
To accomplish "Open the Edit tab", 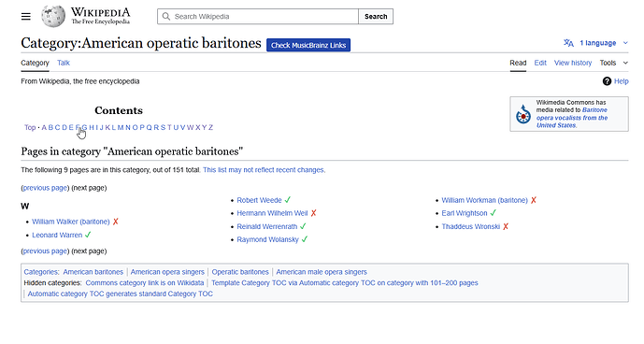I will click(x=540, y=63).
